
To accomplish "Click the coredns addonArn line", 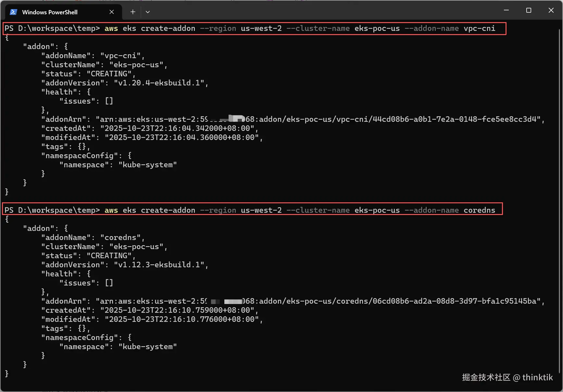I will [x=293, y=301].
